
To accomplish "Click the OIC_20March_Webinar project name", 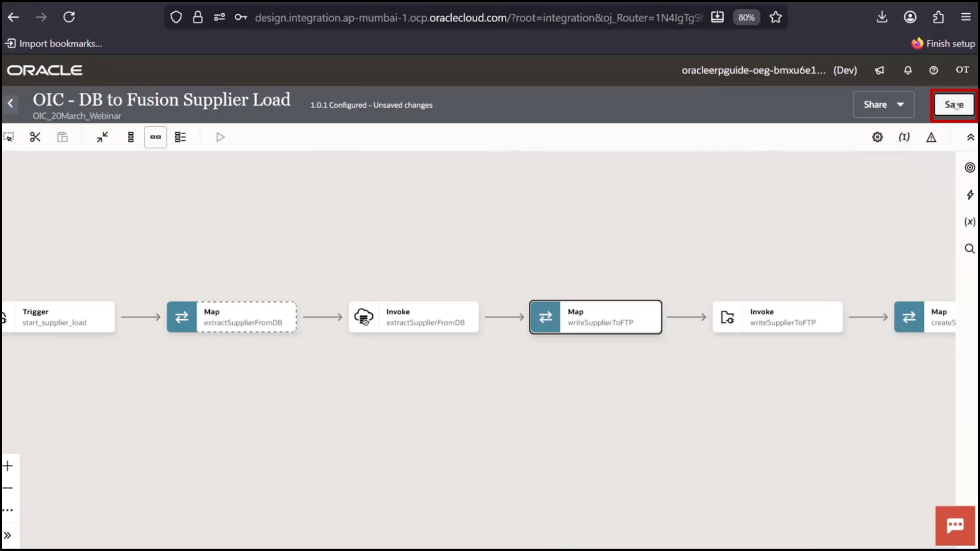I will click(x=77, y=116).
